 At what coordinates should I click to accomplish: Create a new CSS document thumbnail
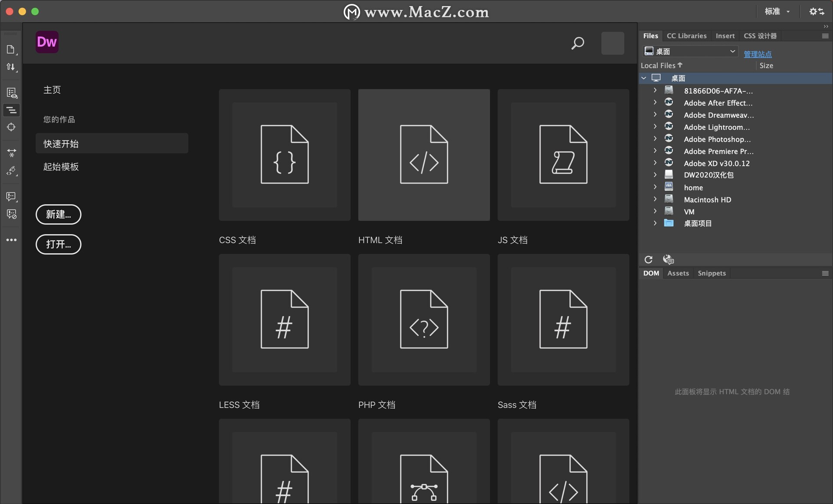(285, 155)
